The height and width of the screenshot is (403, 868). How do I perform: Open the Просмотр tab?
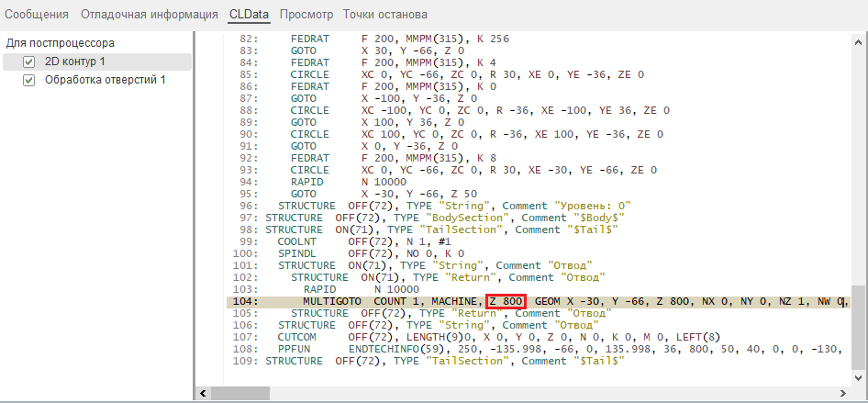306,15
